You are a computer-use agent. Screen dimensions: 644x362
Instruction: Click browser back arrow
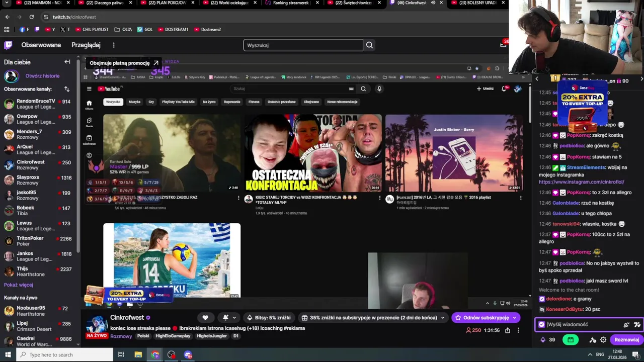[x=7, y=17]
